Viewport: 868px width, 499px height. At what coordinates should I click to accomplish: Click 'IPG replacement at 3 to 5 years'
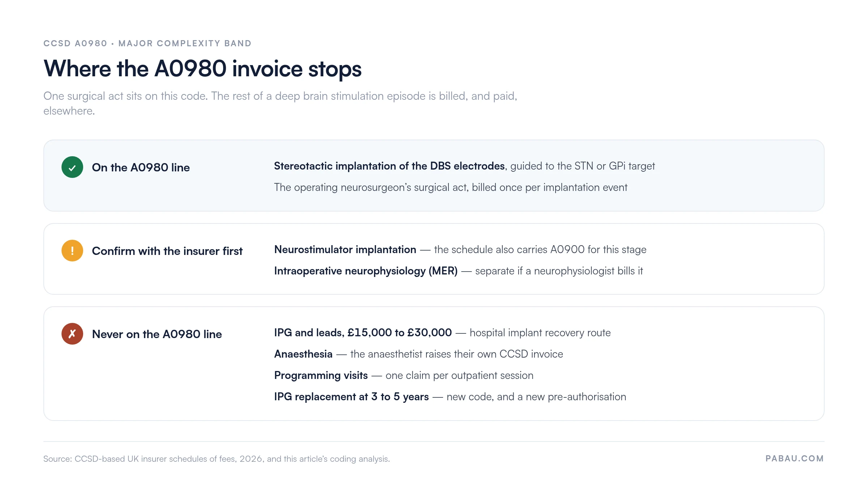[351, 397]
